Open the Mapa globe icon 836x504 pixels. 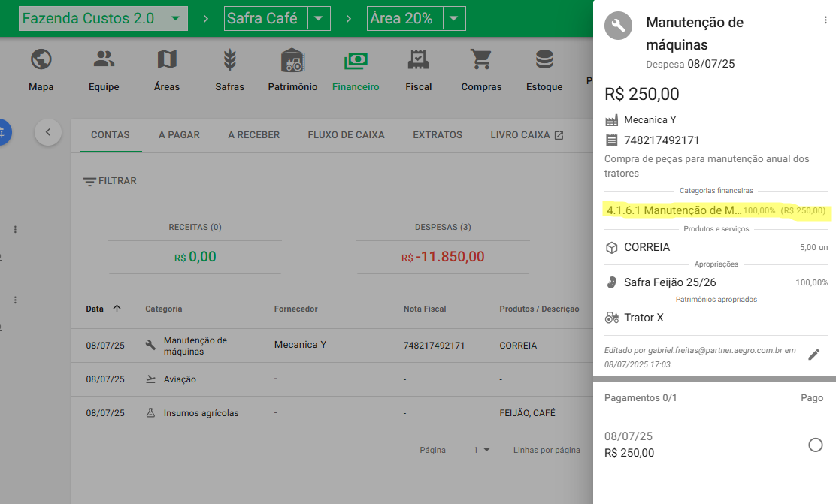tap(41, 59)
